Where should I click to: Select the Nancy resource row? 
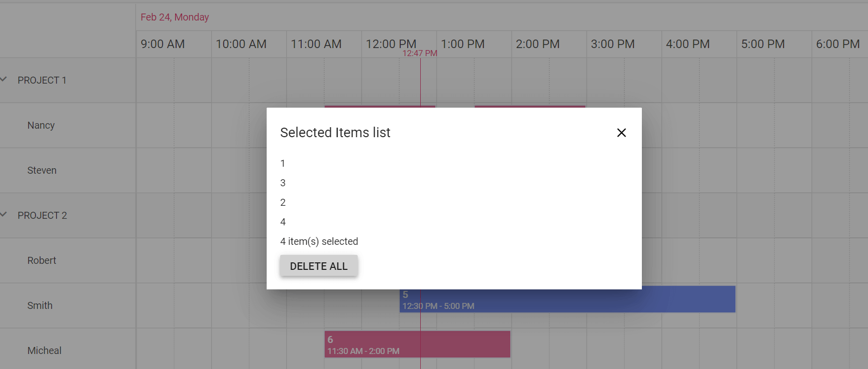[x=41, y=125]
